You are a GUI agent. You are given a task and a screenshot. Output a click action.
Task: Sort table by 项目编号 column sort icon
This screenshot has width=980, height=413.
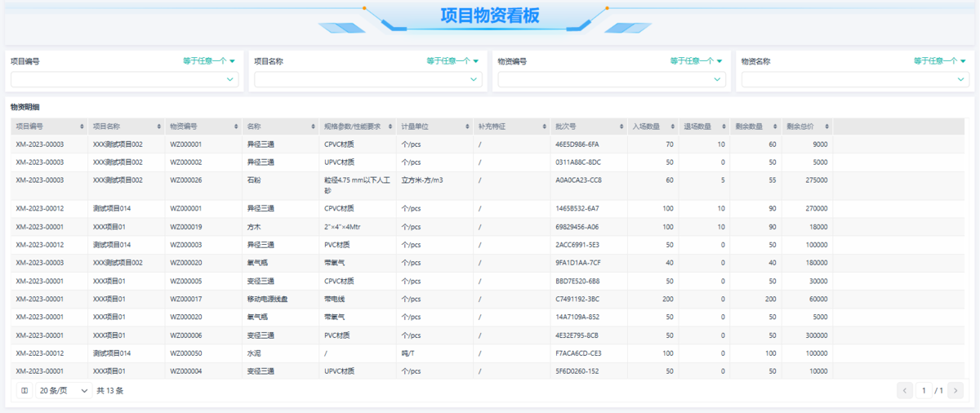[82, 127]
